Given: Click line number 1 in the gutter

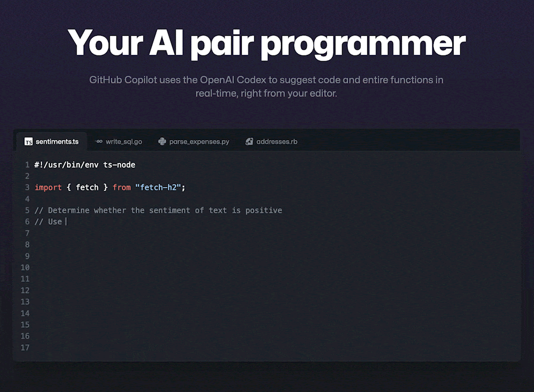Looking at the screenshot, I should pos(27,165).
